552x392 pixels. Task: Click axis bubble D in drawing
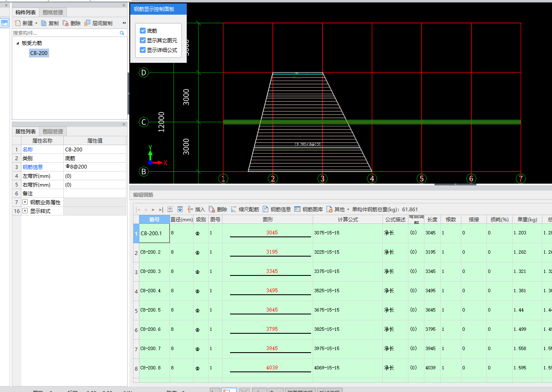144,73
